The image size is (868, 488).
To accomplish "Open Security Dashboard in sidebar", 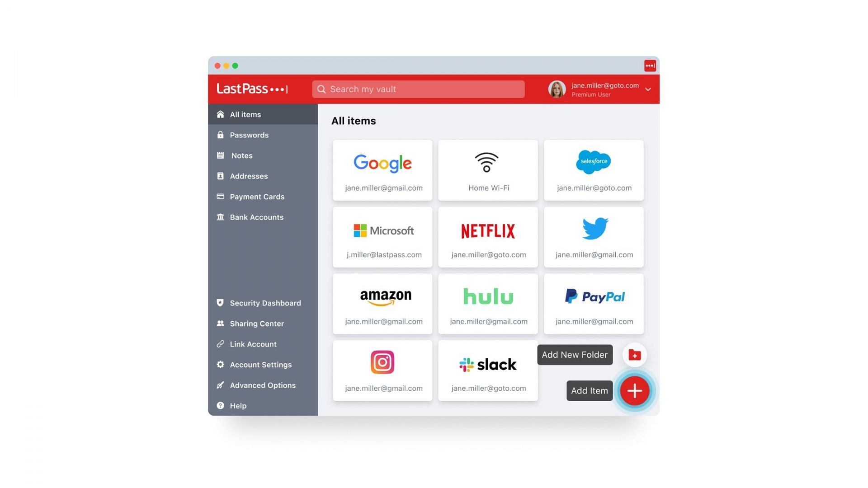I will [x=265, y=303].
